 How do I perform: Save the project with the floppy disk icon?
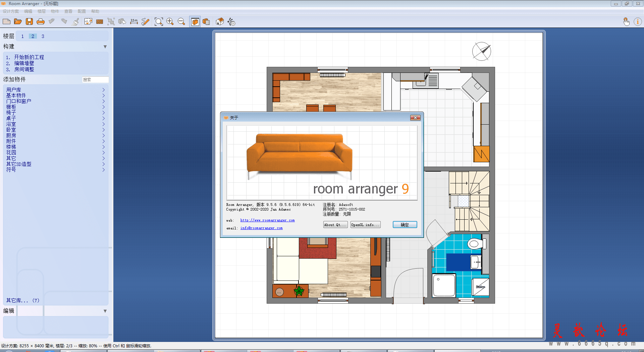29,22
